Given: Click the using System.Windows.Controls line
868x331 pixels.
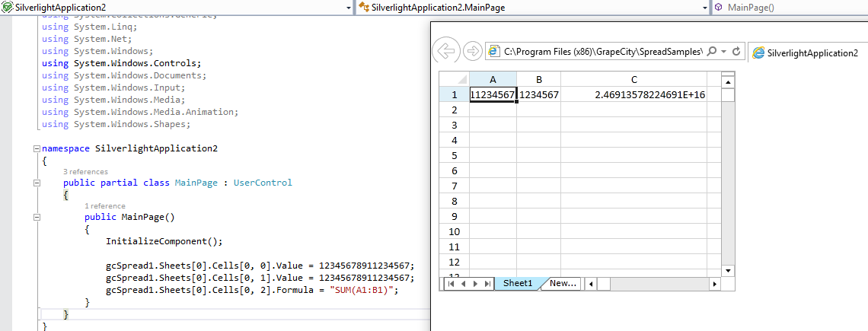Looking at the screenshot, I should tap(122, 63).
